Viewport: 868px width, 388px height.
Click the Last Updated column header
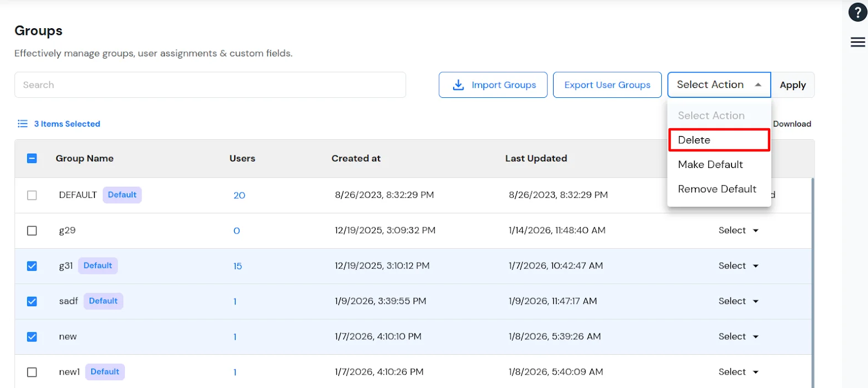pos(536,159)
